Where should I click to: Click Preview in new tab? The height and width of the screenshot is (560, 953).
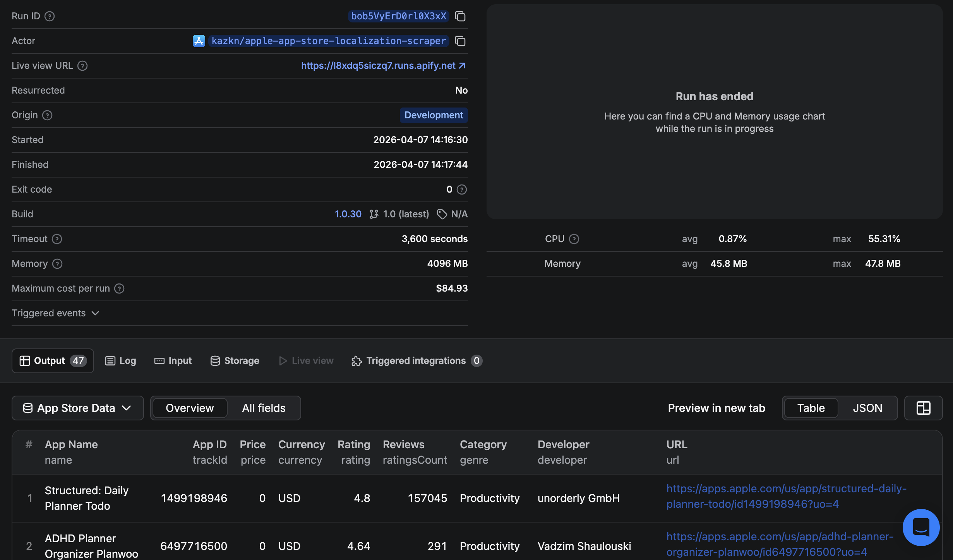[x=716, y=408]
